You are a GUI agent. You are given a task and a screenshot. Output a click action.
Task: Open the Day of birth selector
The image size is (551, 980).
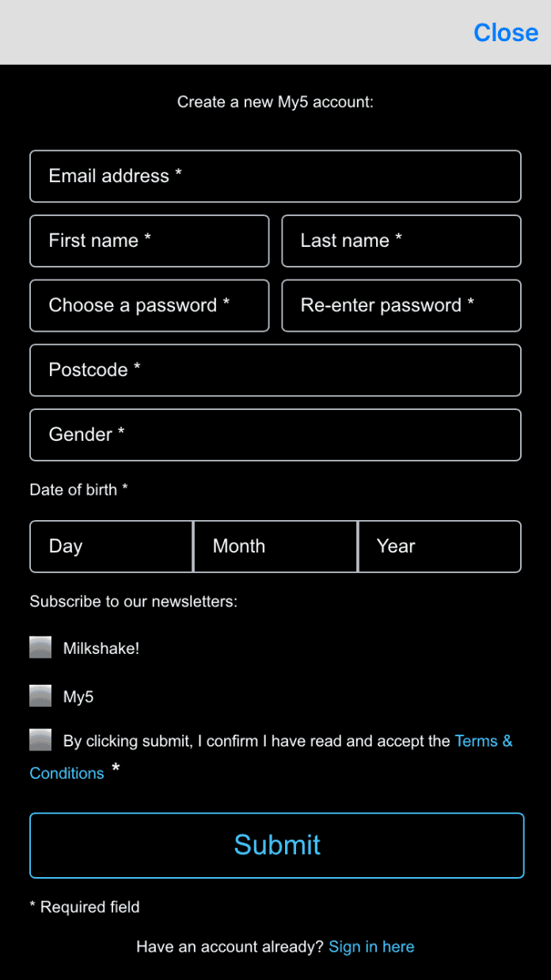pos(112,546)
